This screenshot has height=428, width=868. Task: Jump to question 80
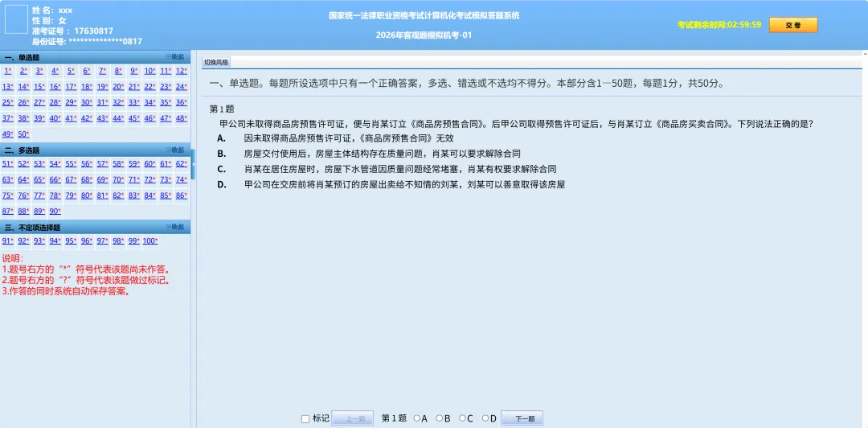pyautogui.click(x=87, y=195)
